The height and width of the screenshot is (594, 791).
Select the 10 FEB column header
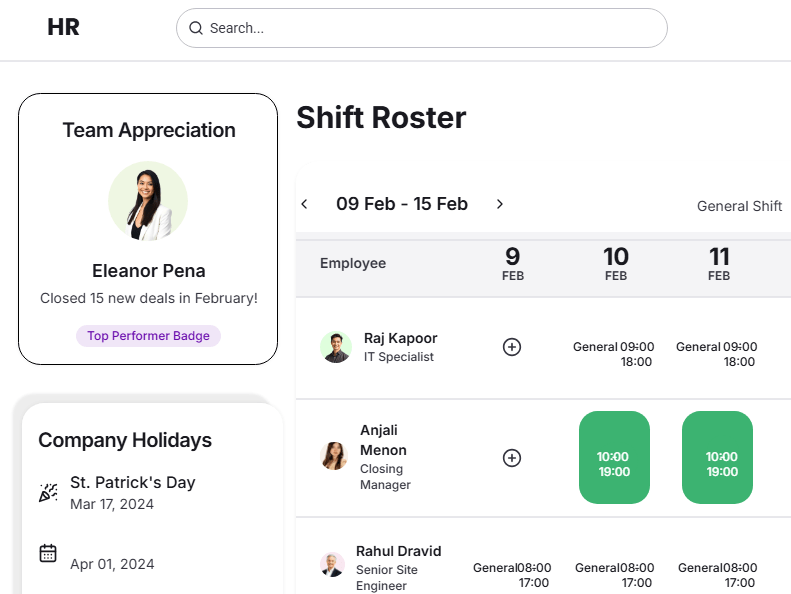coord(616,264)
